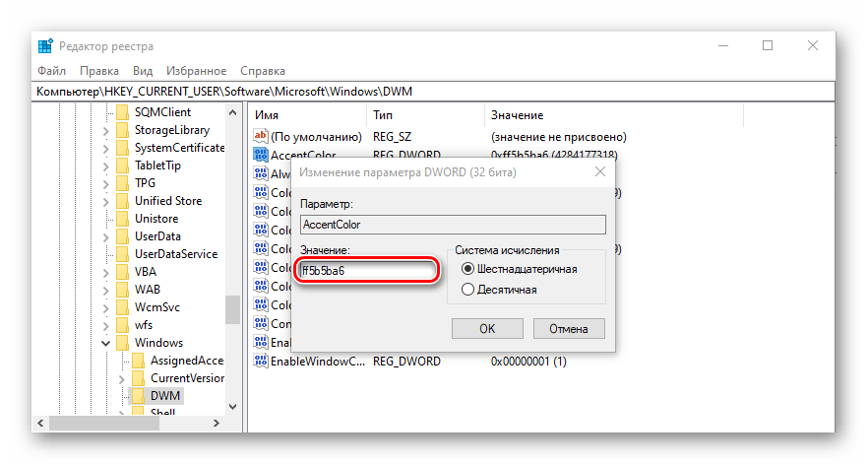Collapse the Windows tree node
868x464 pixels.
point(107,343)
